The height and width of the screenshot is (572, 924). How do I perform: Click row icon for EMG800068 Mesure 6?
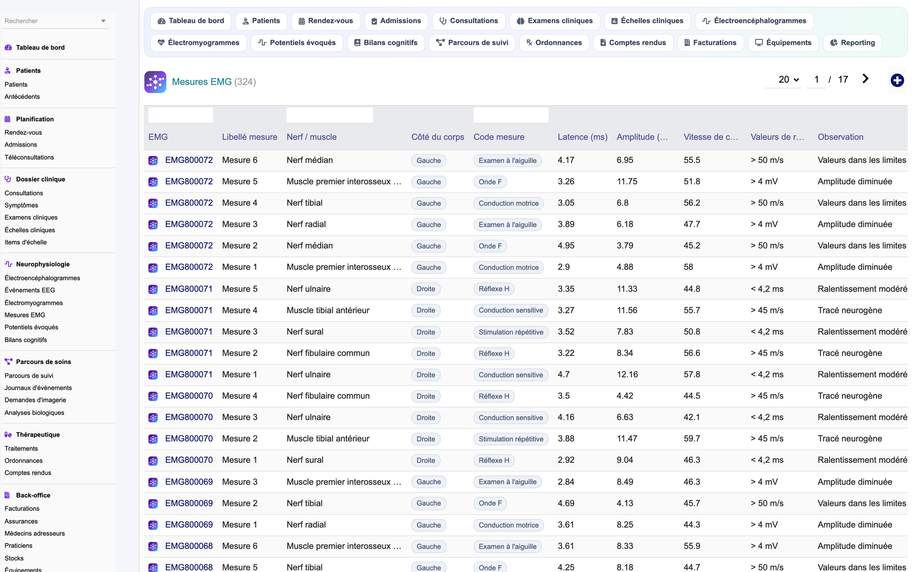tap(153, 546)
